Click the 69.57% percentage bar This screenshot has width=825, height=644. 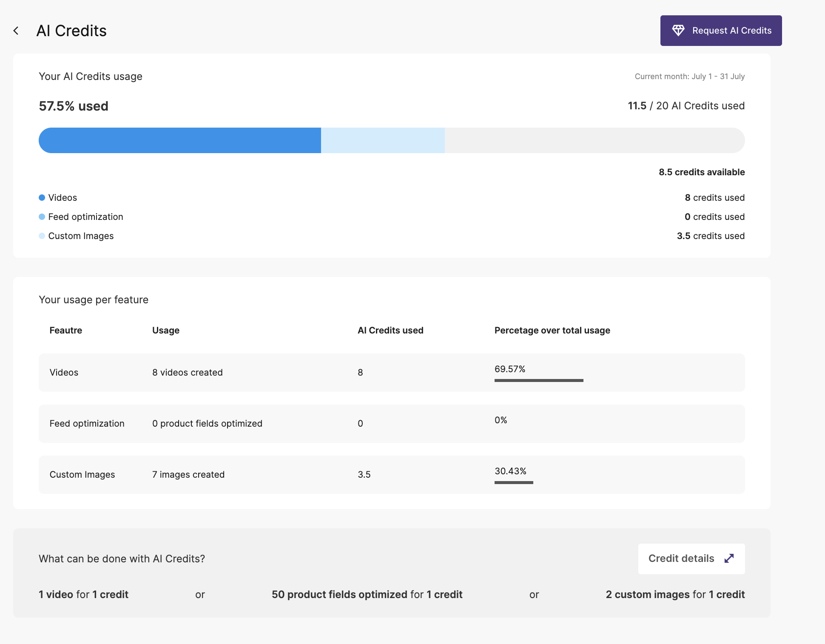(539, 380)
